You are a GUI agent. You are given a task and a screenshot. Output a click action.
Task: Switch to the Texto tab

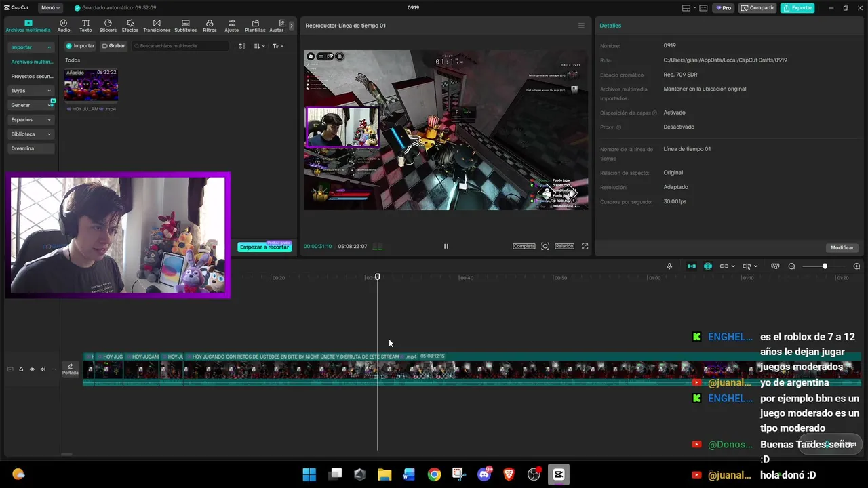coord(85,26)
